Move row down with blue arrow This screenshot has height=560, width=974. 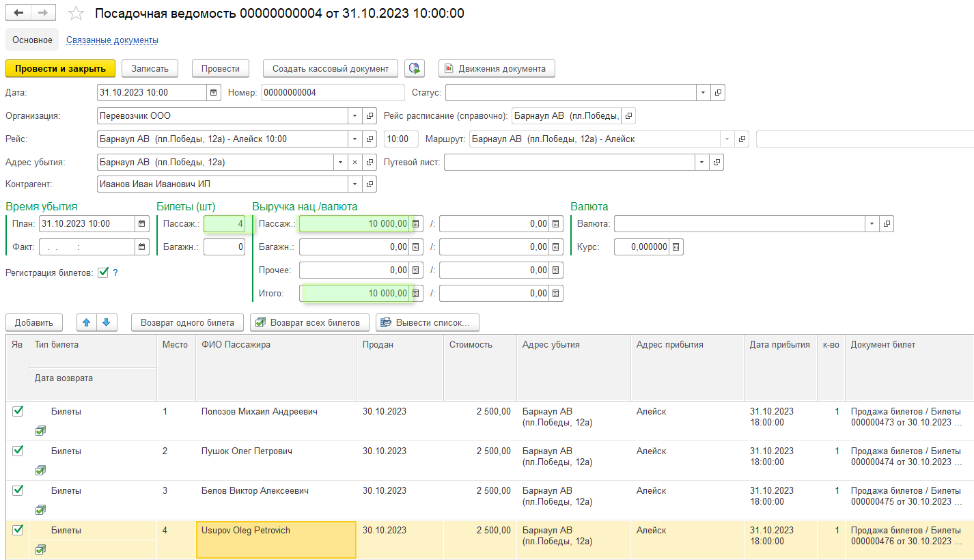pos(106,322)
